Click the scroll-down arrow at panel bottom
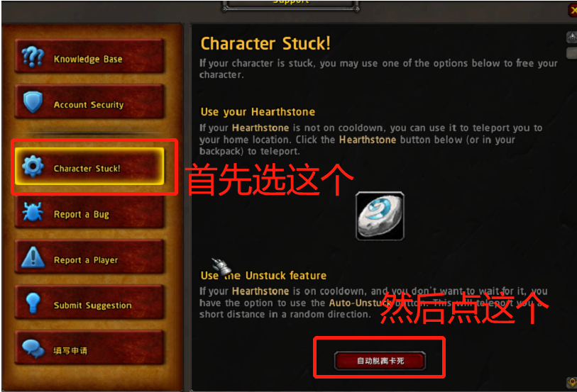 (x=571, y=383)
